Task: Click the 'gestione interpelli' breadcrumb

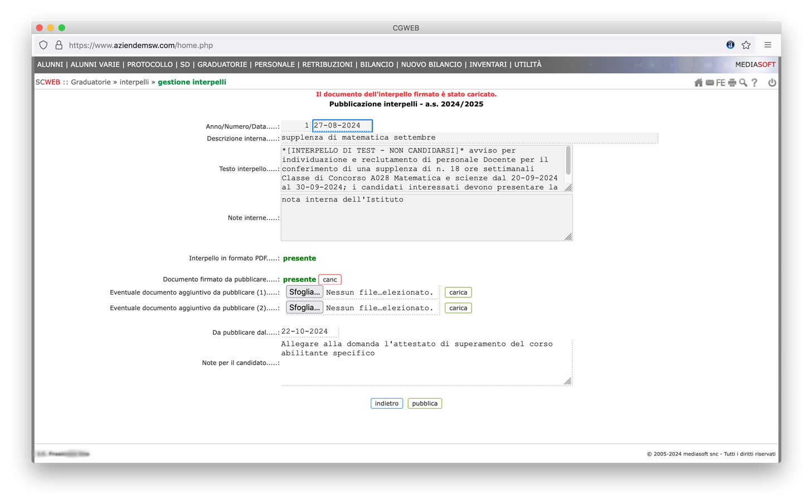Action: click(x=192, y=82)
